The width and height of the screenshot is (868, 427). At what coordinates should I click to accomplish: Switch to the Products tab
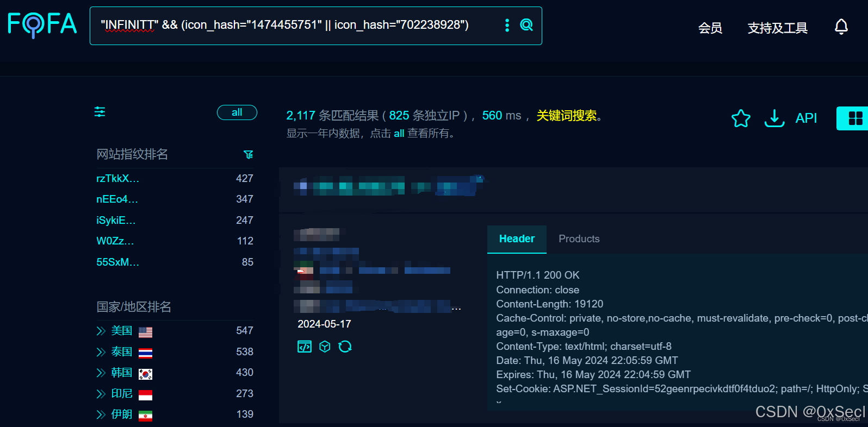(x=579, y=239)
